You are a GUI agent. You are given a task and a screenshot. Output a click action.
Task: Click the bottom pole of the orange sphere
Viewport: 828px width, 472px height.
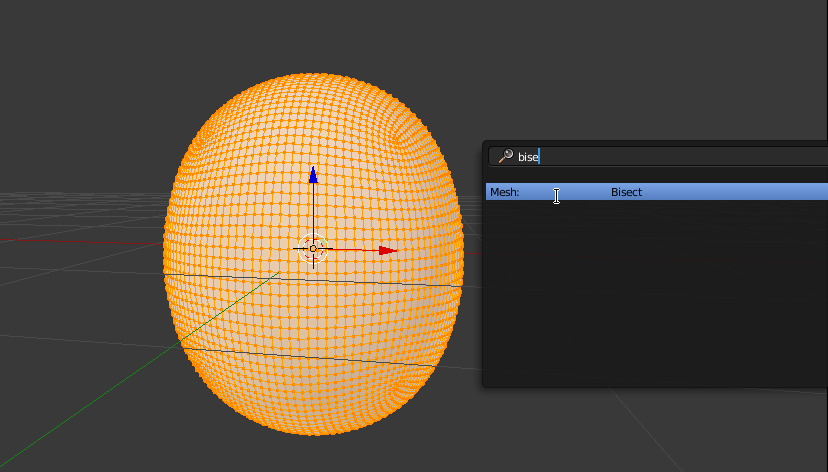pyautogui.click(x=314, y=432)
